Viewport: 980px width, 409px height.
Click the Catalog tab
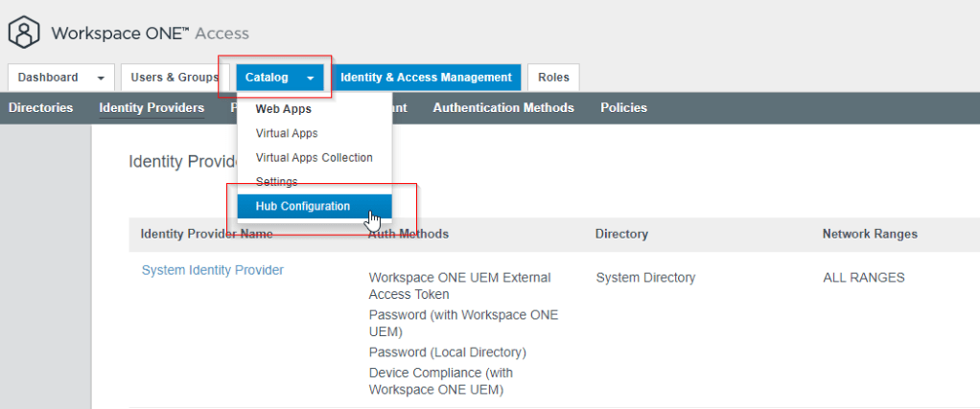pos(266,78)
